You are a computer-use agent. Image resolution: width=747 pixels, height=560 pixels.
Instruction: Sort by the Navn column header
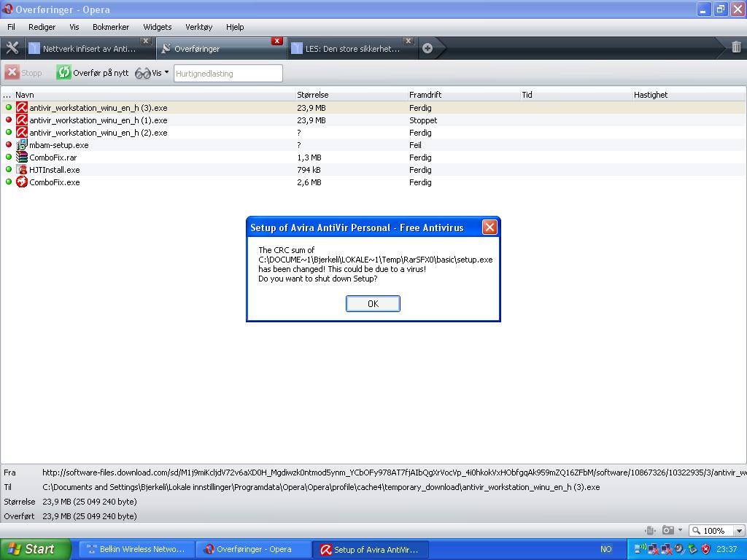point(155,95)
